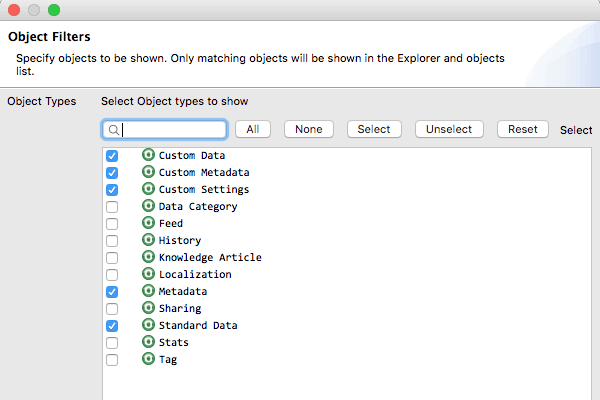Viewport: 600px width, 400px height.
Task: Focus the object type search field
Action: click(x=173, y=130)
